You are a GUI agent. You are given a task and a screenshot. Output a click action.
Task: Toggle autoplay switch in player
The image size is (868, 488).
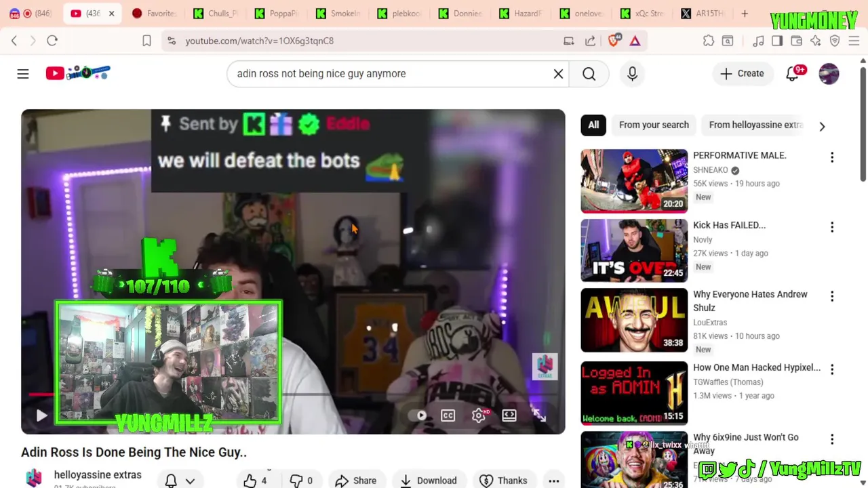pos(420,415)
